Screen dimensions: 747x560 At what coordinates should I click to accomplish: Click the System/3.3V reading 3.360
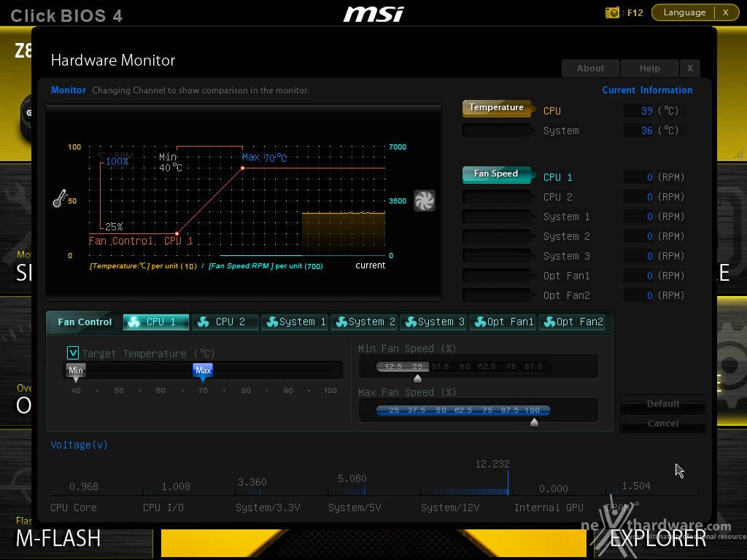252,482
